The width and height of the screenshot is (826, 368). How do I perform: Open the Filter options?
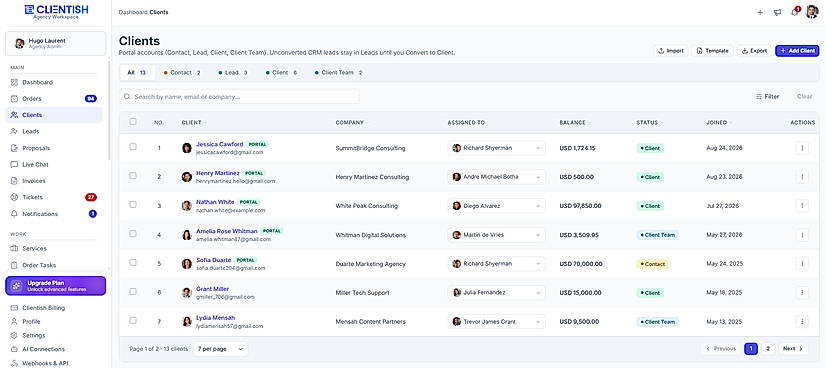pos(768,97)
